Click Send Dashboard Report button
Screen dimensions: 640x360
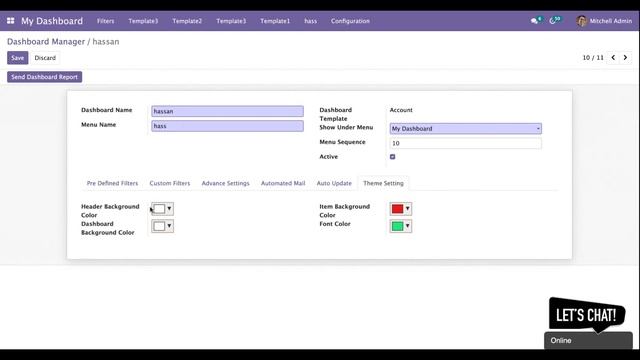[44, 77]
